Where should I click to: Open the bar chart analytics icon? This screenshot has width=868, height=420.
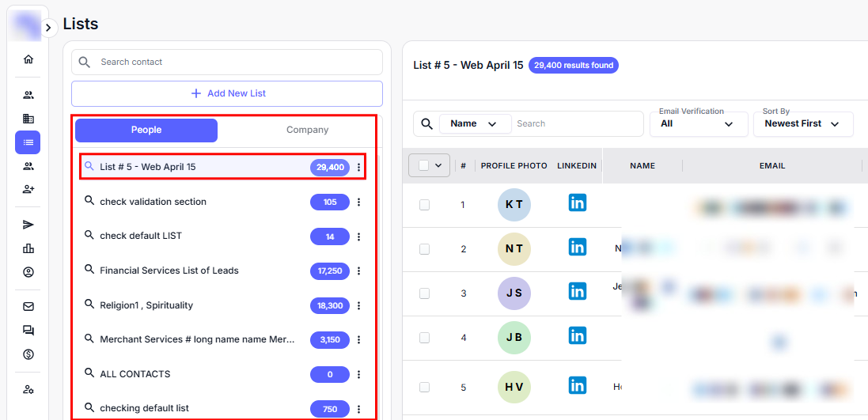point(28,248)
